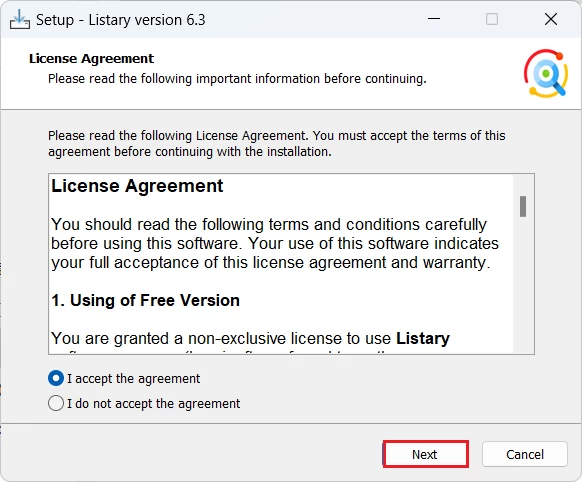Click the Next button
Viewport: 582px width, 482px height.
pos(425,454)
